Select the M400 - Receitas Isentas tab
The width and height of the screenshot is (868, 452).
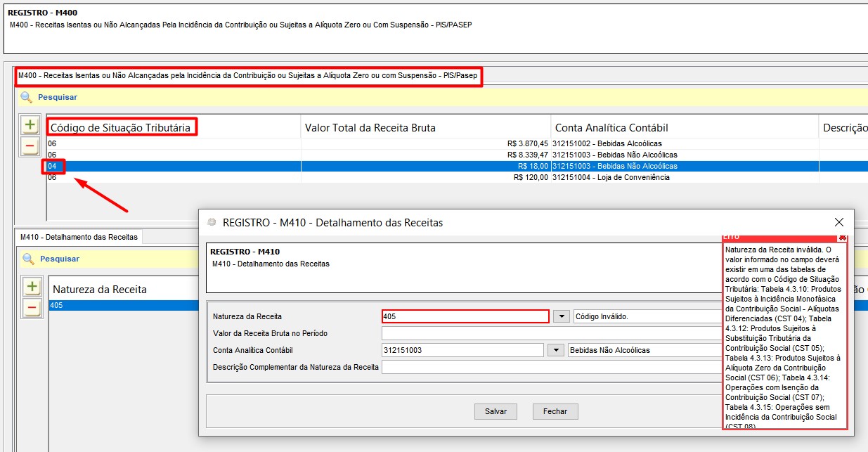tap(250, 75)
